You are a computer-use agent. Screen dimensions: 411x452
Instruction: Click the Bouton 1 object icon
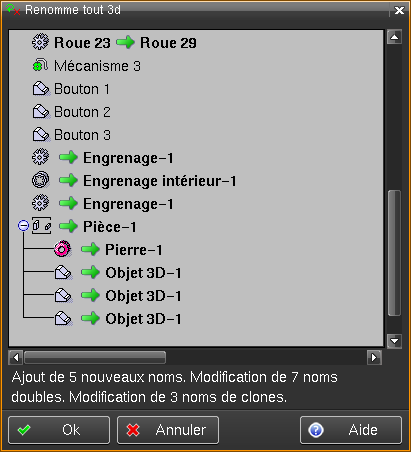point(41,89)
